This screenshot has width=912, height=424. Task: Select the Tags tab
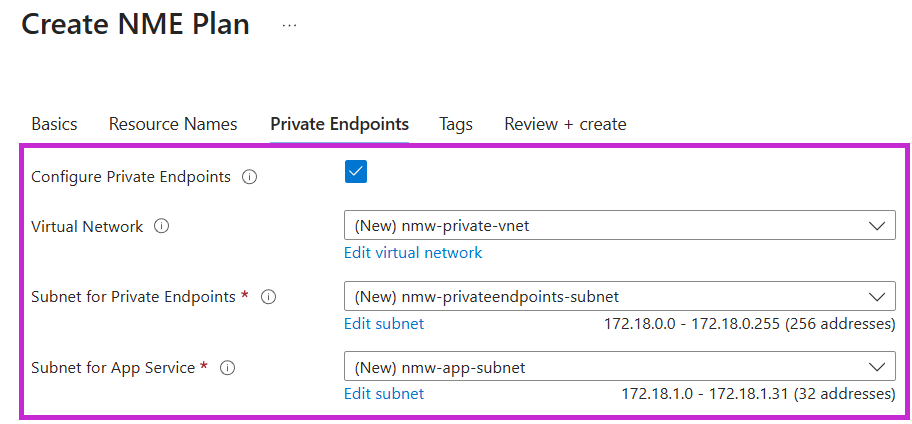(x=456, y=124)
